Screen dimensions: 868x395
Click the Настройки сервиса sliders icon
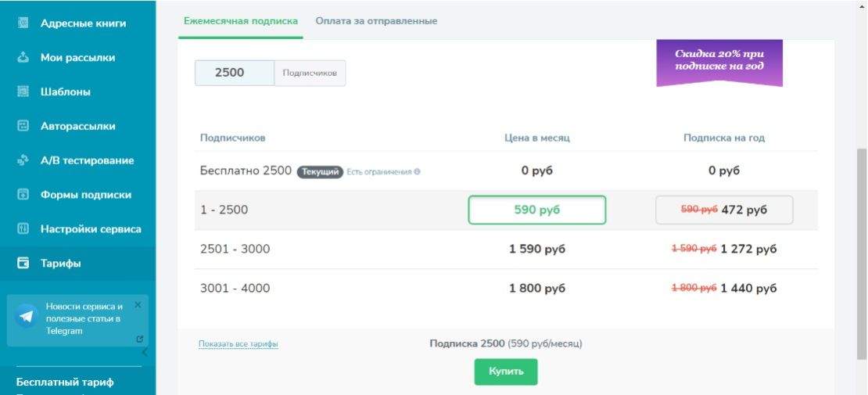click(23, 229)
